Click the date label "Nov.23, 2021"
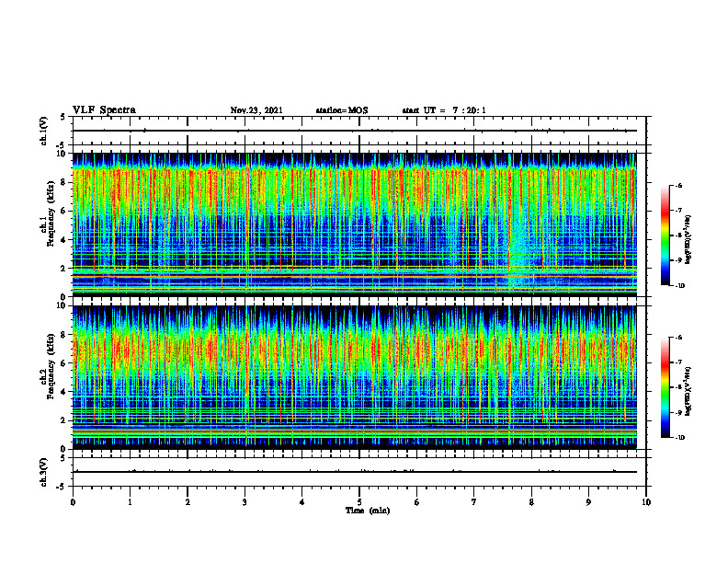The image size is (728, 563). (x=256, y=110)
